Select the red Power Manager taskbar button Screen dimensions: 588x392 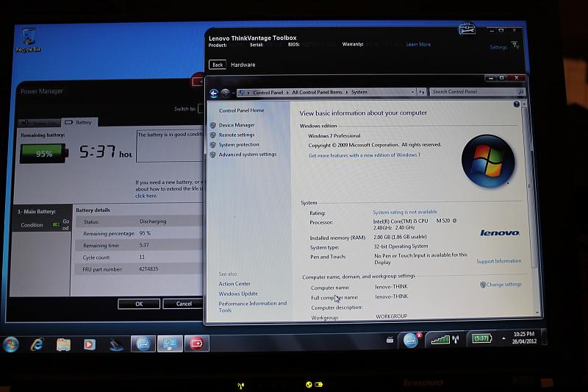pos(196,343)
